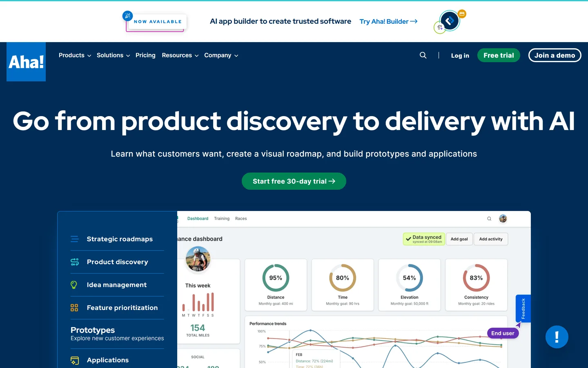Click Log in
Image resolution: width=588 pixels, height=368 pixels.
tap(460, 56)
